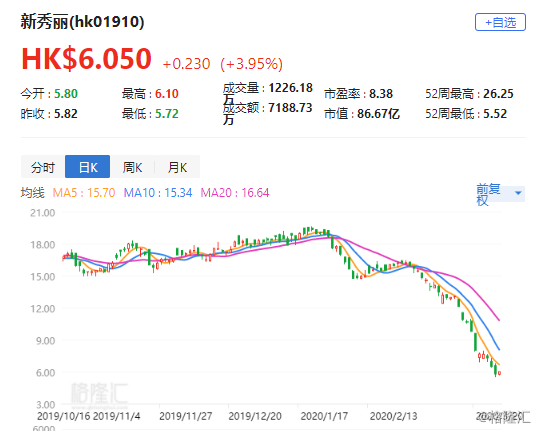Click the latest red candlestick near 6.00

click(500, 373)
